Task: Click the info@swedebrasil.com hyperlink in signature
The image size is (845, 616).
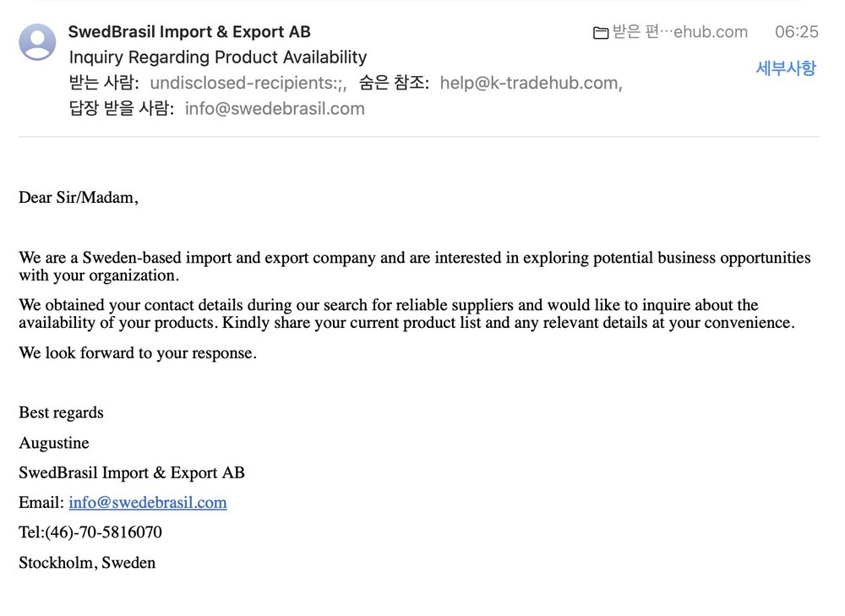Action: click(x=148, y=502)
